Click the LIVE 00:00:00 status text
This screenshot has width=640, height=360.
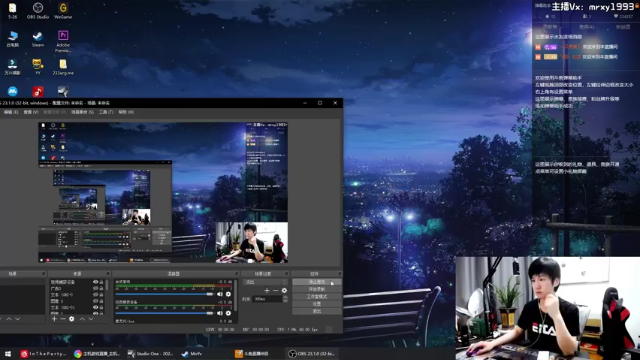tap(220, 329)
